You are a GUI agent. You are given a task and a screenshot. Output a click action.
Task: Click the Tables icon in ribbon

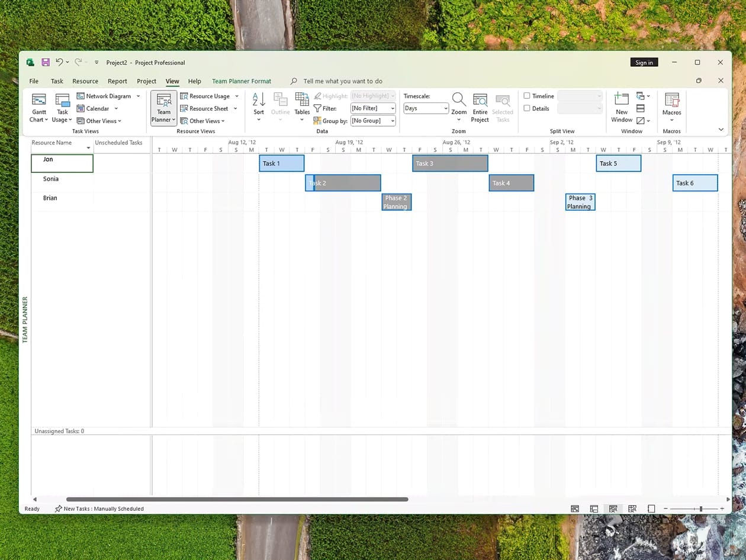click(x=302, y=99)
